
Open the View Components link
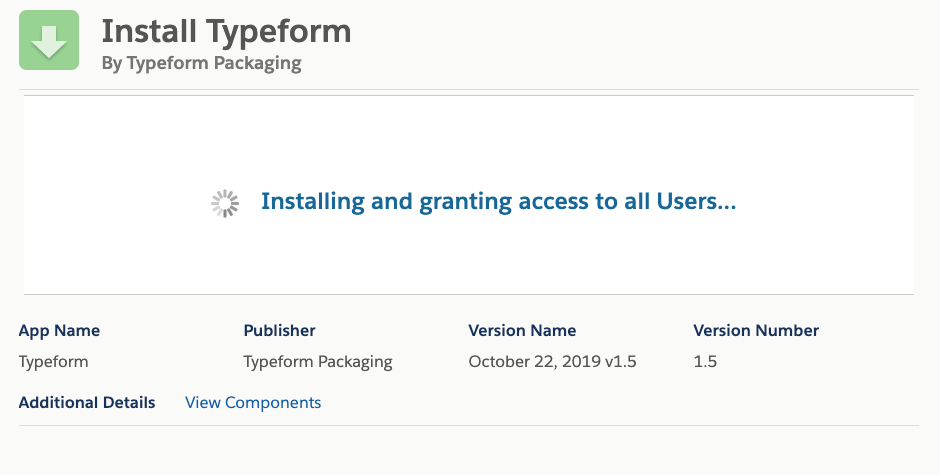click(x=253, y=402)
